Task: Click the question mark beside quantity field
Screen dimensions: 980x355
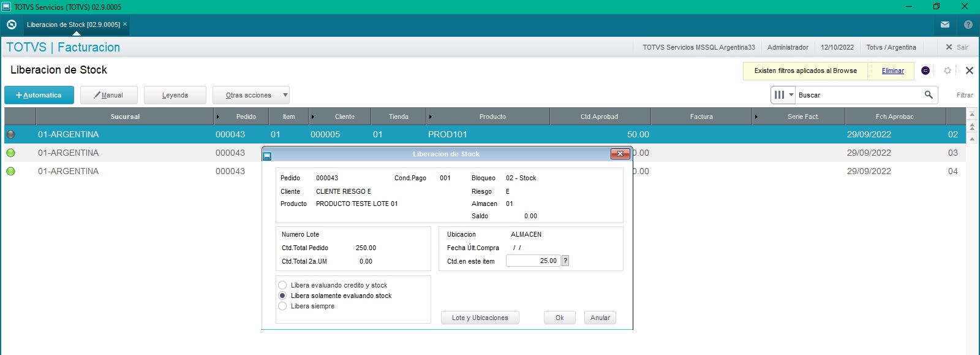Action: [565, 261]
